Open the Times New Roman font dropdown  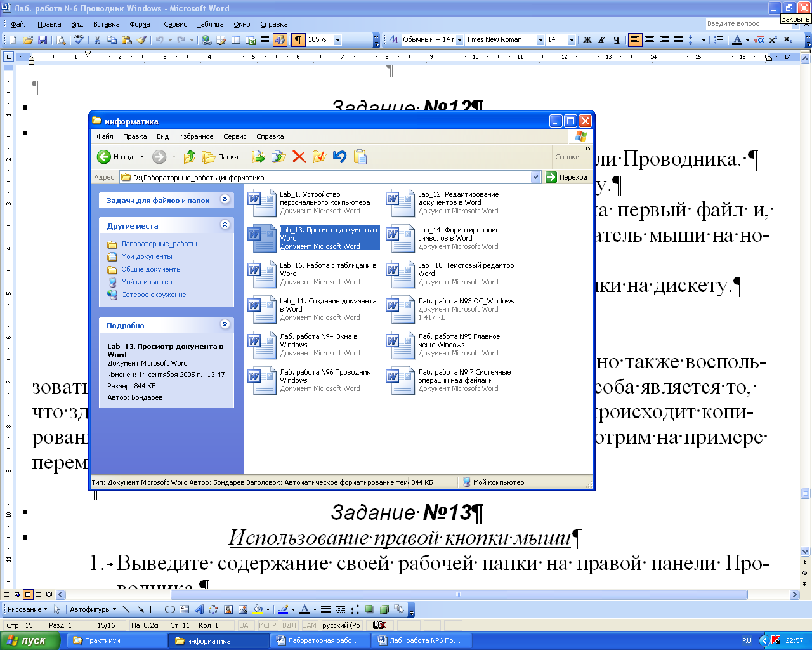point(540,40)
